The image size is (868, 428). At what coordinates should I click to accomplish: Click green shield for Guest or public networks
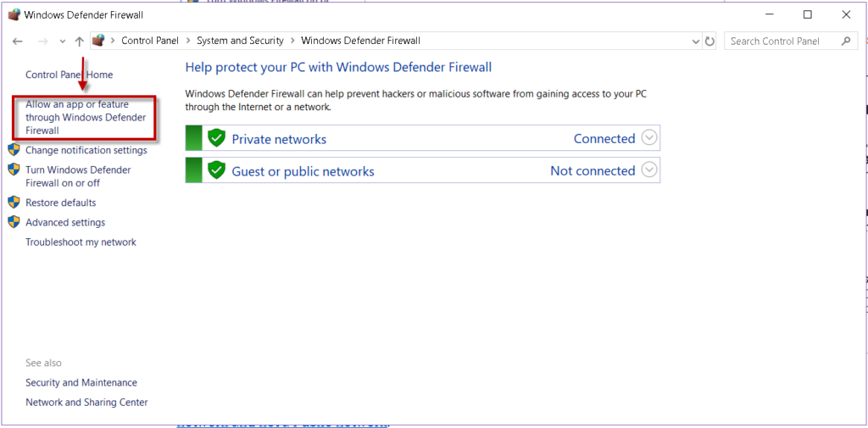click(x=216, y=170)
